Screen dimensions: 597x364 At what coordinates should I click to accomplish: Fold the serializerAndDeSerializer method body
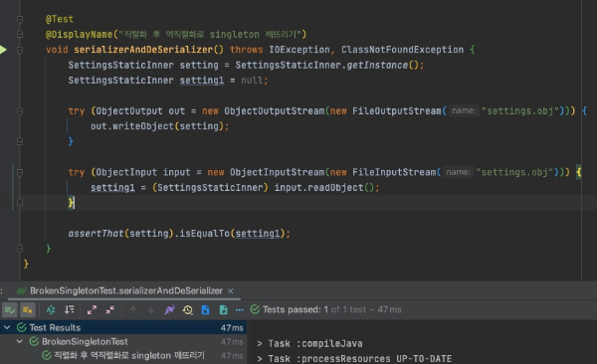click(20, 50)
